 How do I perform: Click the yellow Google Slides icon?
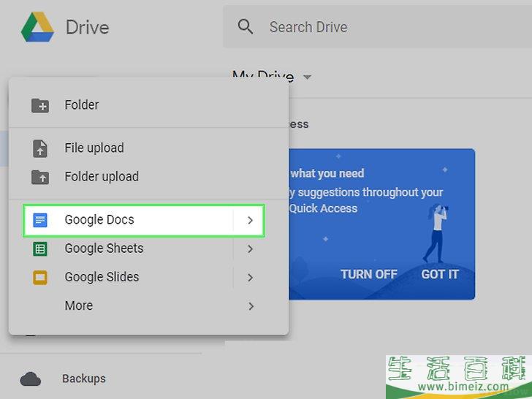pos(40,278)
